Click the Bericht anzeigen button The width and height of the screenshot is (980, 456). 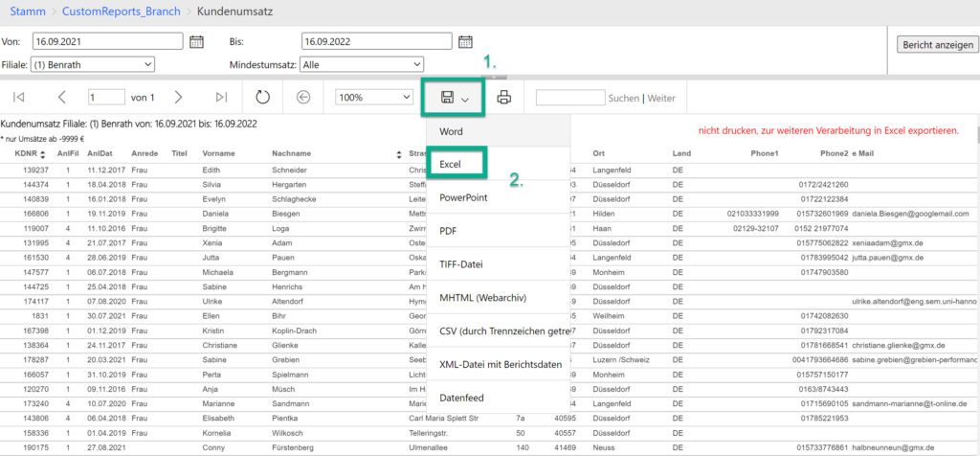click(x=935, y=45)
